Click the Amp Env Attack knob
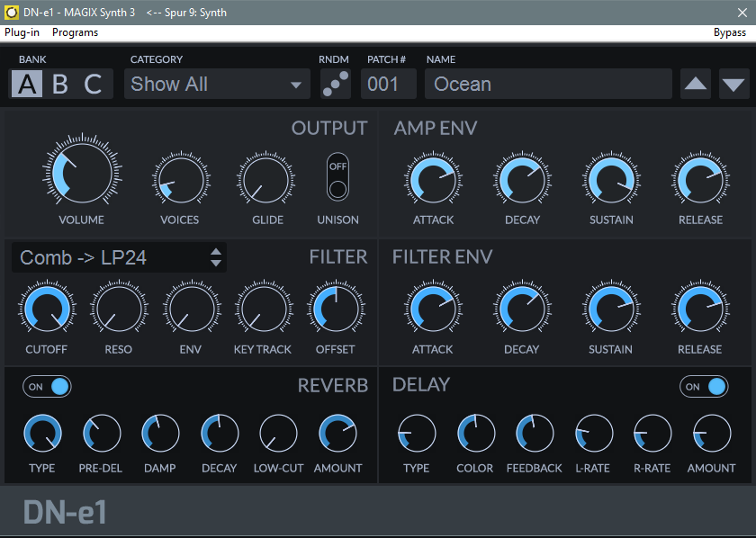Viewport: 756px width, 538px height. tap(433, 180)
